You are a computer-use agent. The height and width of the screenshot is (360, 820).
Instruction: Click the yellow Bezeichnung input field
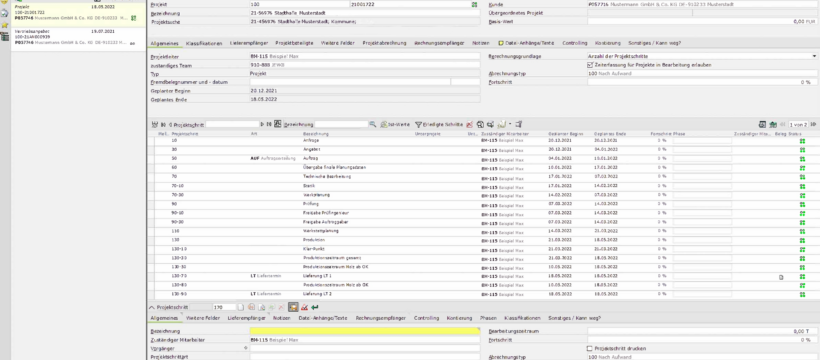(x=365, y=331)
